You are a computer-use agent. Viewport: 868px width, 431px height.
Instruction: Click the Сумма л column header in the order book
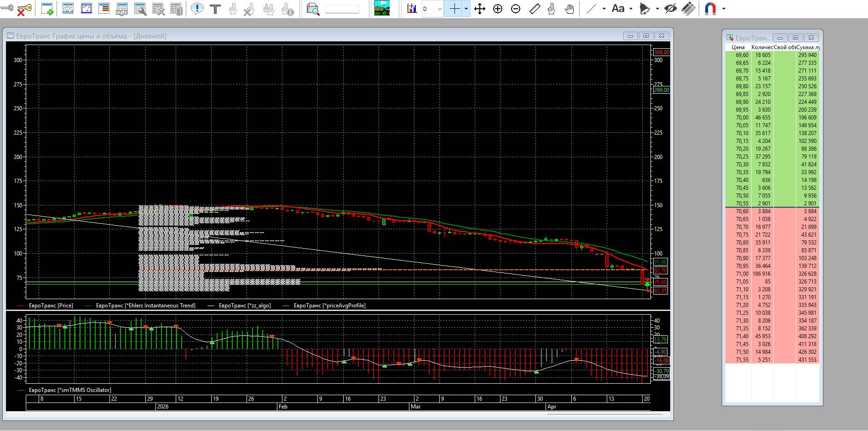807,47
